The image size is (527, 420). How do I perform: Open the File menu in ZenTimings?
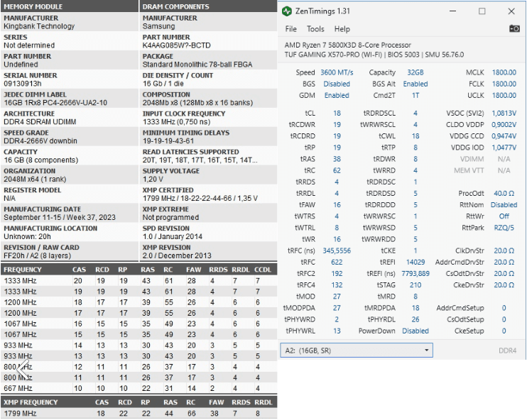click(290, 29)
